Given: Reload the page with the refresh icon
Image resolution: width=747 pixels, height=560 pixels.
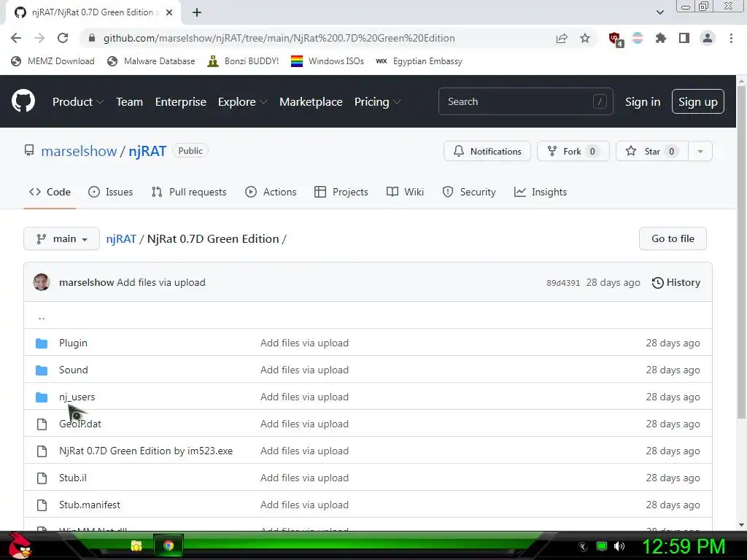Looking at the screenshot, I should (x=63, y=38).
